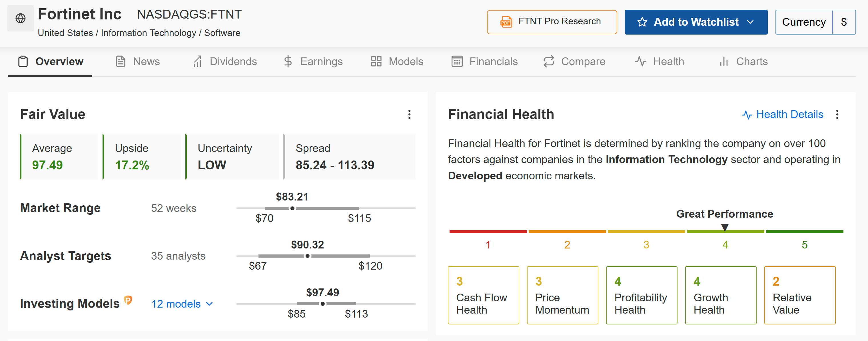This screenshot has height=341, width=868.
Task: Click the Analyst Targets $90.32 slider marker
Action: tap(307, 256)
